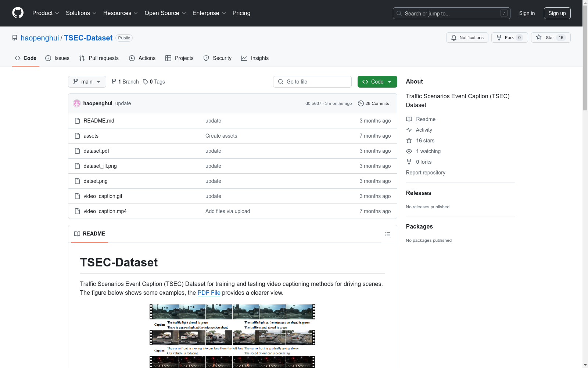
Task: Click the file icon next to assets
Action: (x=77, y=136)
